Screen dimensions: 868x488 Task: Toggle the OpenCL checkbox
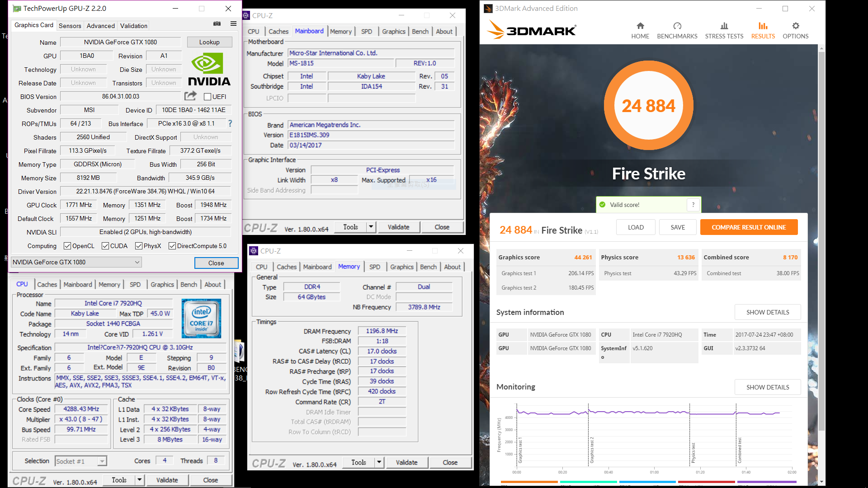[67, 246]
